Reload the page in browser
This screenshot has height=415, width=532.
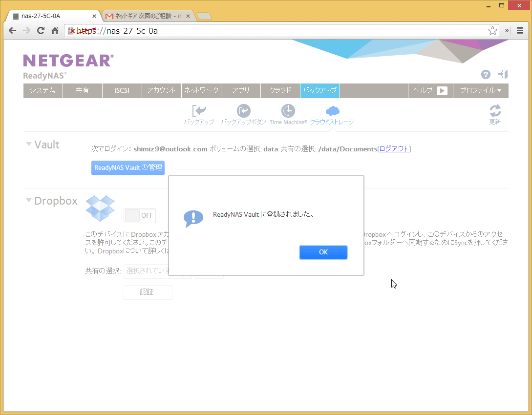[x=41, y=31]
